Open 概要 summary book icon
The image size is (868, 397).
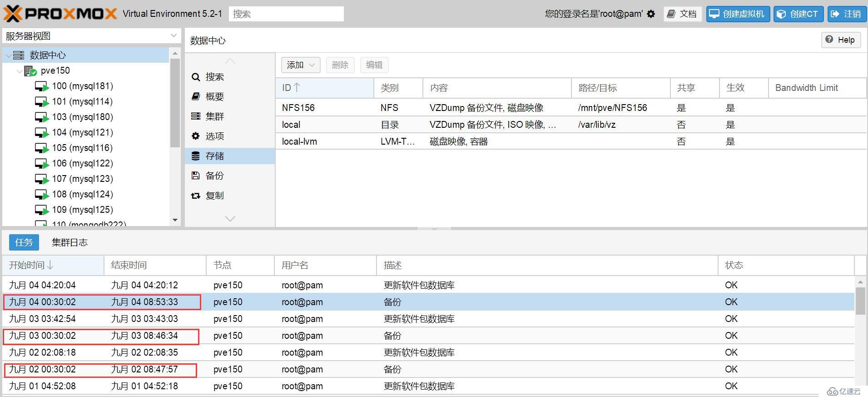click(x=196, y=96)
